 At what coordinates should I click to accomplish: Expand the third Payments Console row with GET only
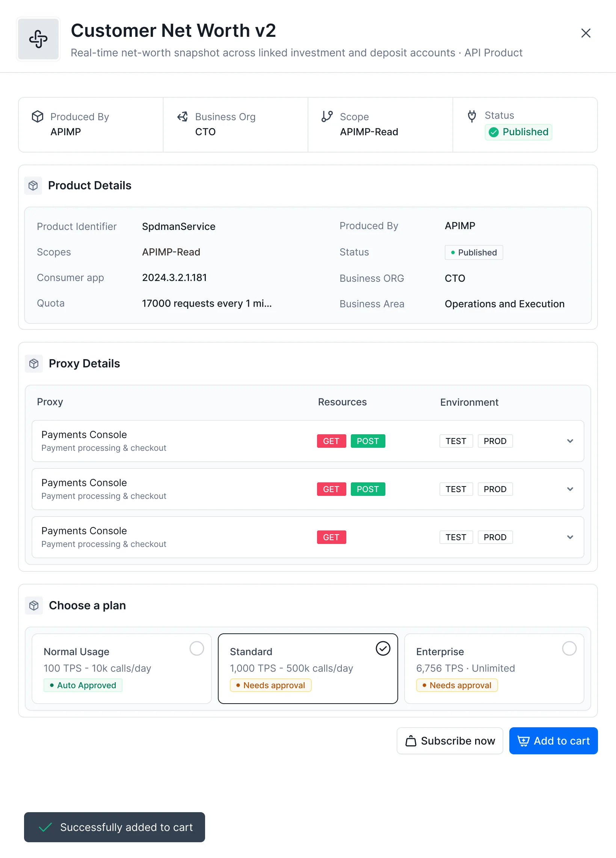570,537
